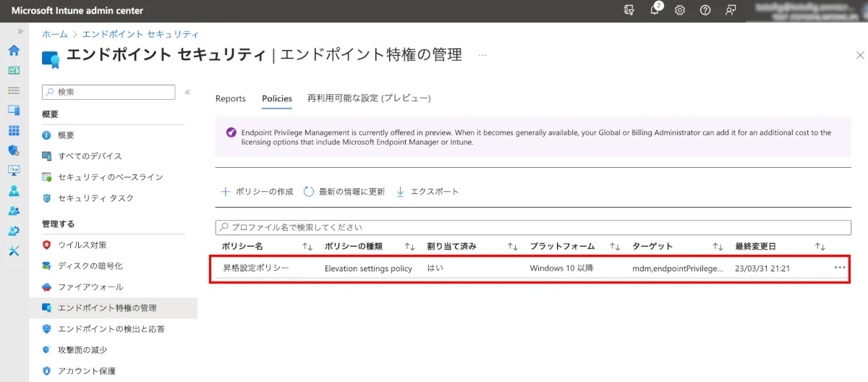Open row ellipsis menu for 昇格設定ポリシー
The height and width of the screenshot is (382, 868).
tap(839, 268)
